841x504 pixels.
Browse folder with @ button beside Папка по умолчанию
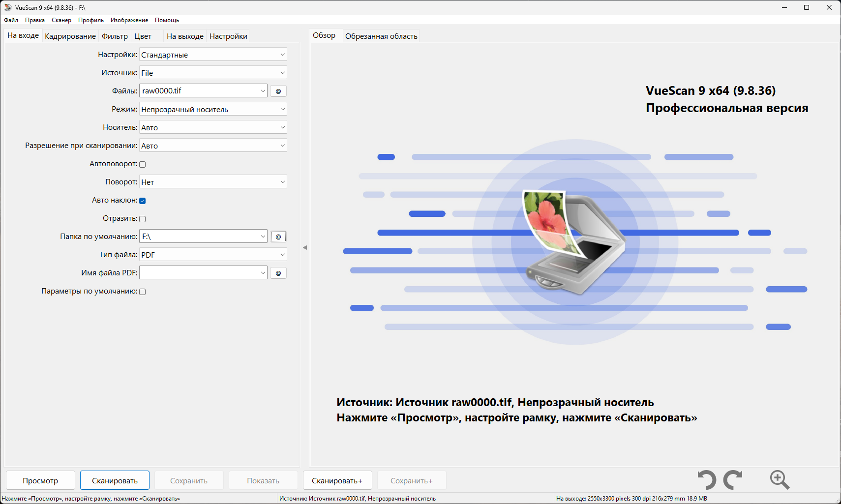(278, 237)
